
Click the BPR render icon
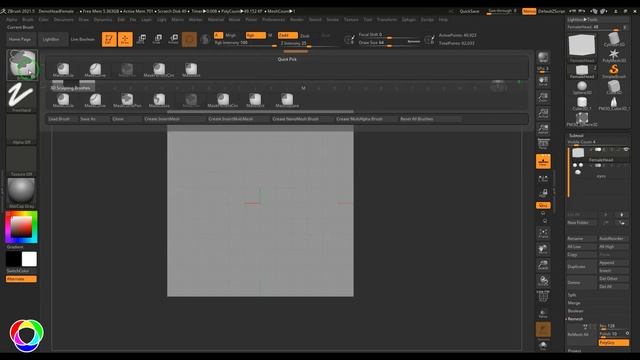(543, 58)
